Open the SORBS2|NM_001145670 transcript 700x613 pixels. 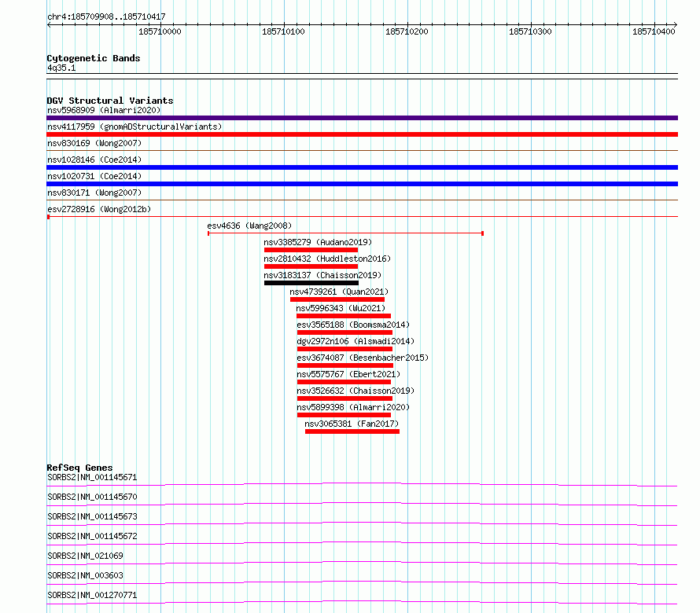coord(92,497)
